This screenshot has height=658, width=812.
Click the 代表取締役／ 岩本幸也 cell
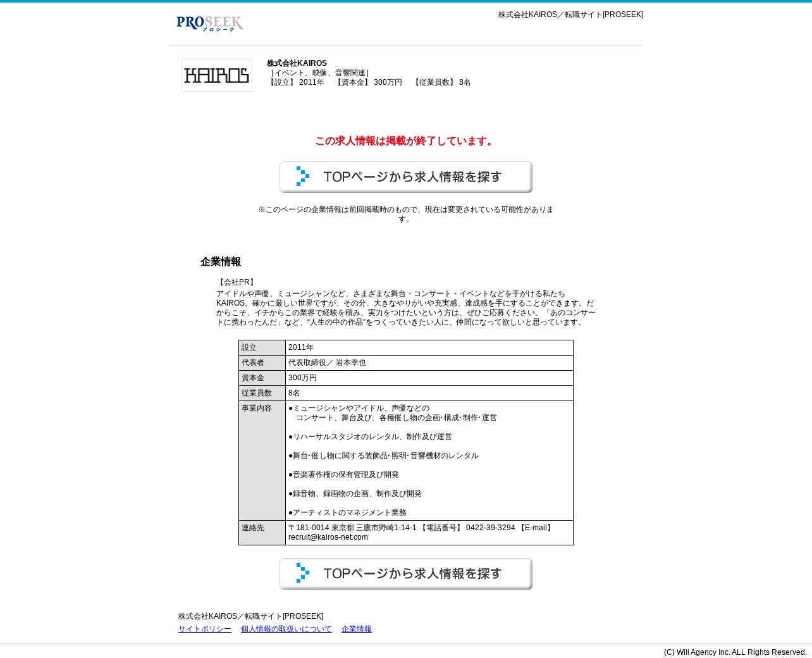pos(429,363)
